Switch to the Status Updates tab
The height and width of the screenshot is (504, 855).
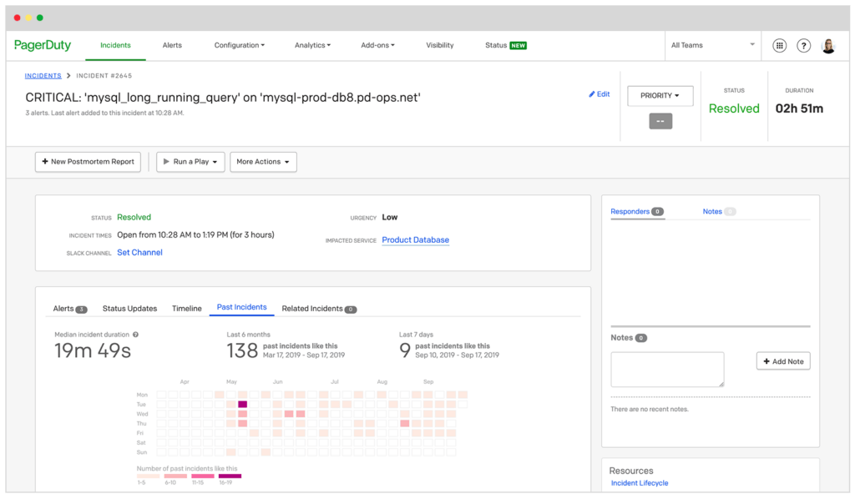tap(129, 309)
